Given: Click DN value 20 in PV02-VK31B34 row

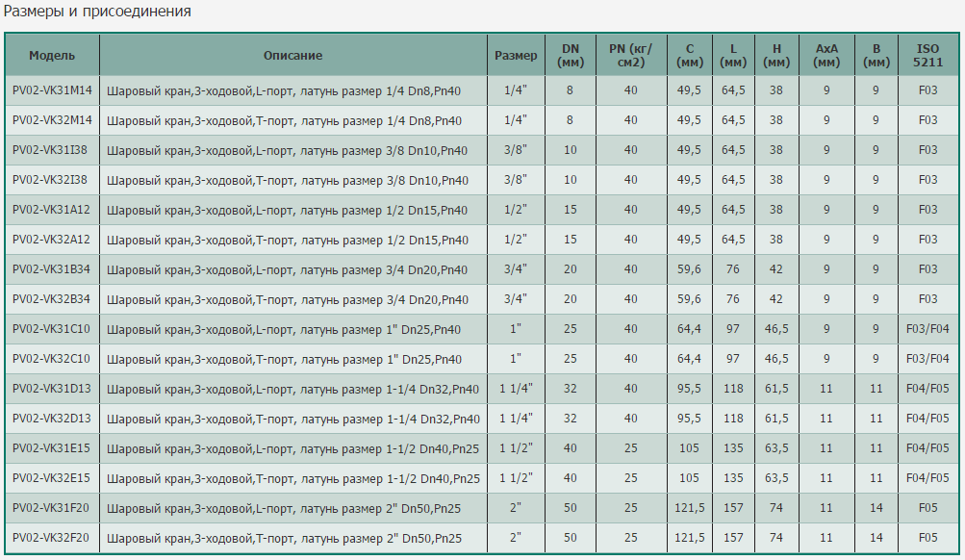Looking at the screenshot, I should click(571, 269).
